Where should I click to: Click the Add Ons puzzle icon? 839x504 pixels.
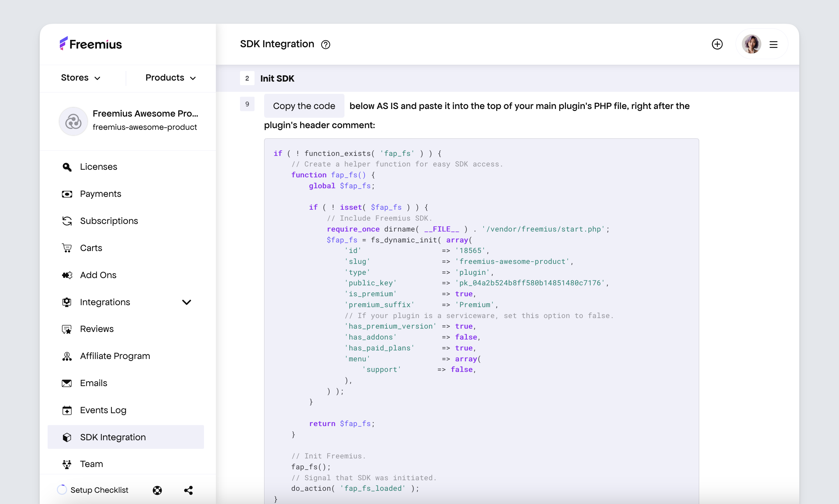point(67,275)
